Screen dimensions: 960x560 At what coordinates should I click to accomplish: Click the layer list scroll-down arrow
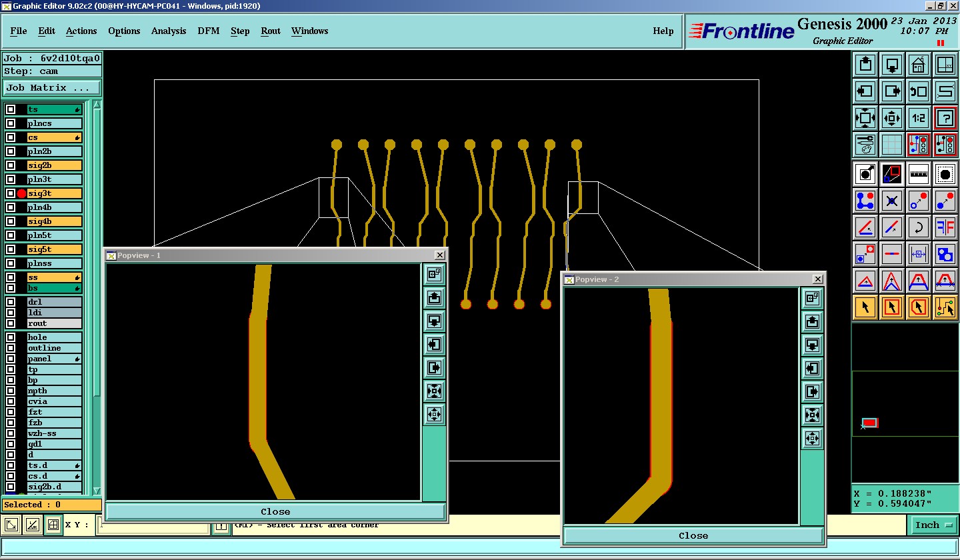click(97, 491)
